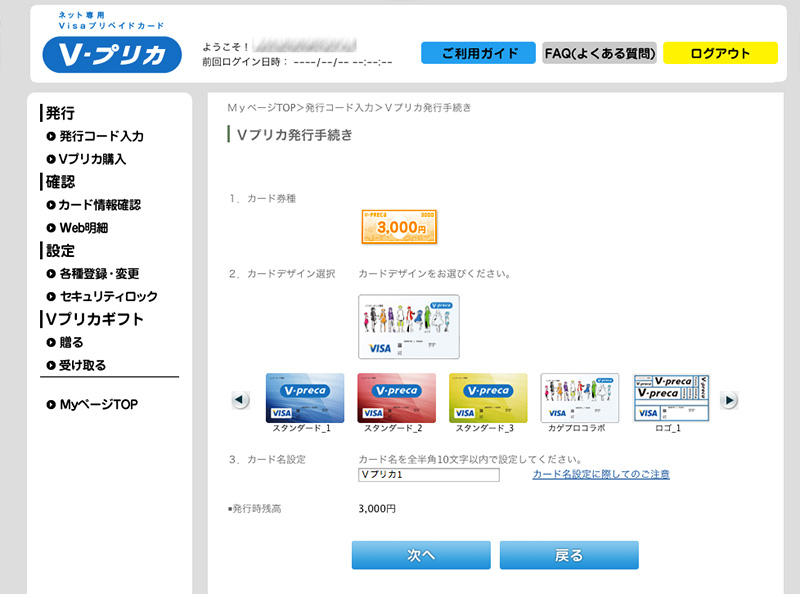Select the blue スタンダード_1 card design

(x=305, y=398)
